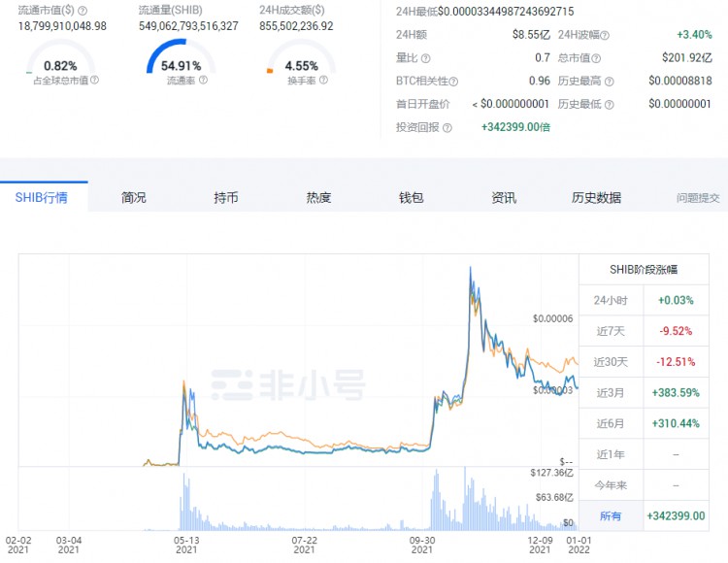This screenshot has width=728, height=563.
Task: Click help icon next to 流通市值($)
Action: point(83,11)
